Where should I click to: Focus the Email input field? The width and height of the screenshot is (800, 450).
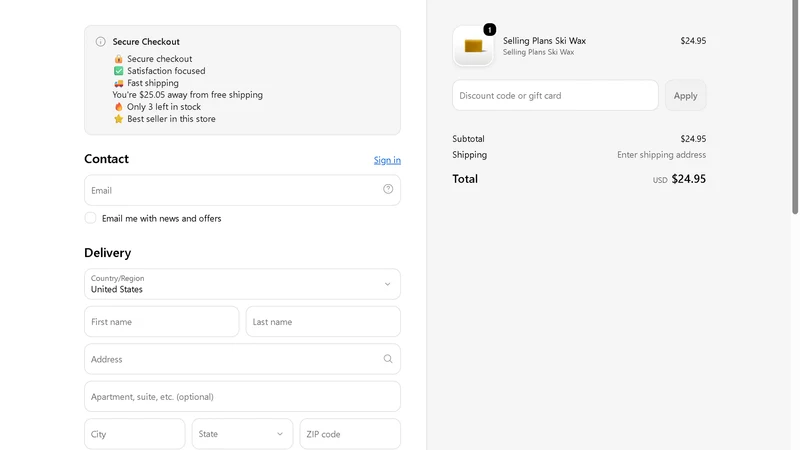(x=242, y=190)
